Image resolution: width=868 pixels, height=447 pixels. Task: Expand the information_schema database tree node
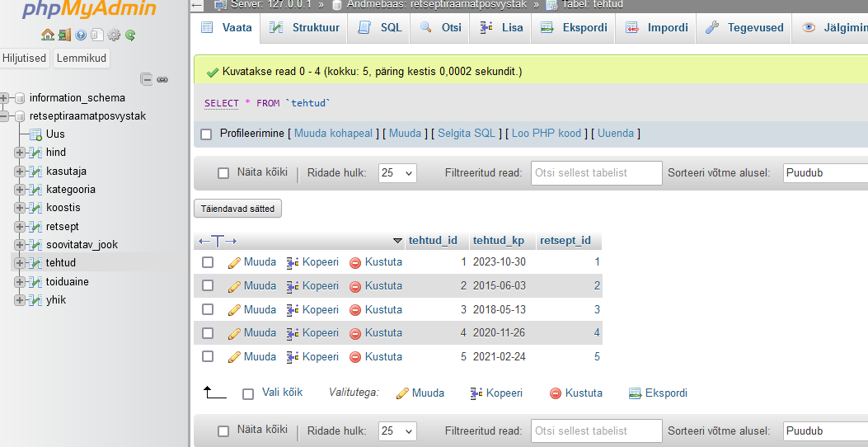tap(5, 98)
